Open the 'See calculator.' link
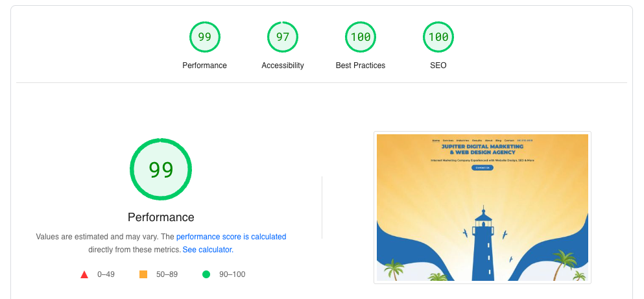 click(x=208, y=249)
